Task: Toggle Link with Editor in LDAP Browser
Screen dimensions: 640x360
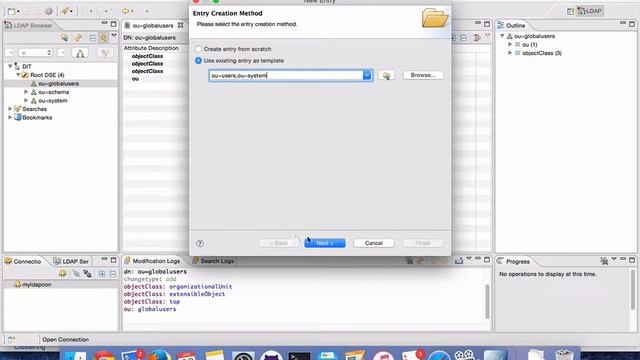Action: (104, 38)
